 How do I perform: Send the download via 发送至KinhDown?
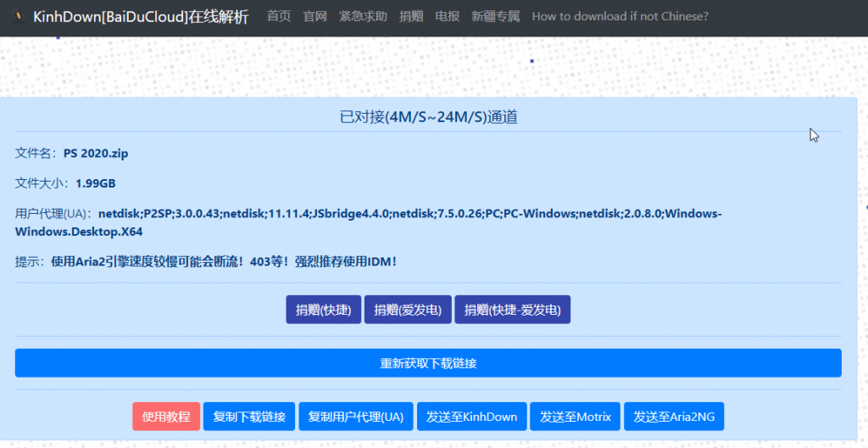471,417
